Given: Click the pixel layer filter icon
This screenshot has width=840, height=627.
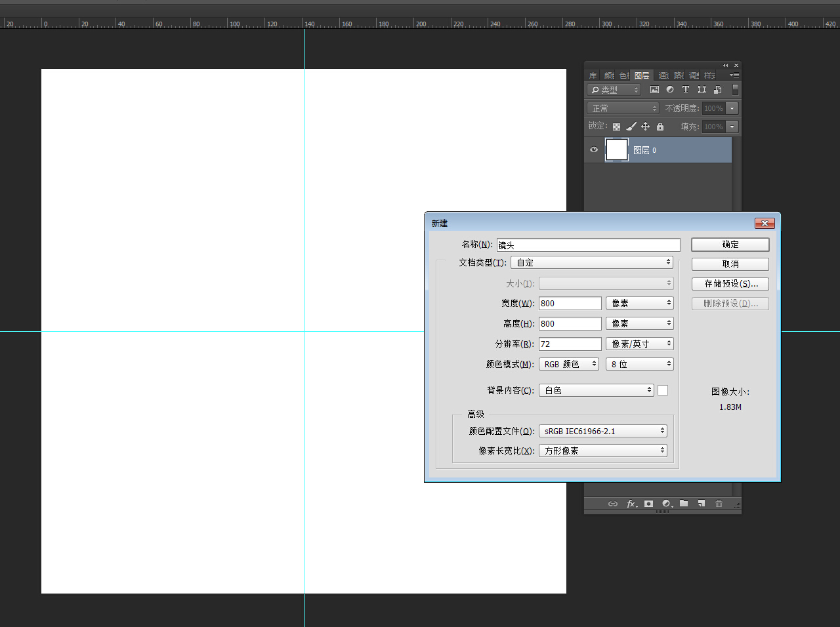Looking at the screenshot, I should [x=654, y=90].
